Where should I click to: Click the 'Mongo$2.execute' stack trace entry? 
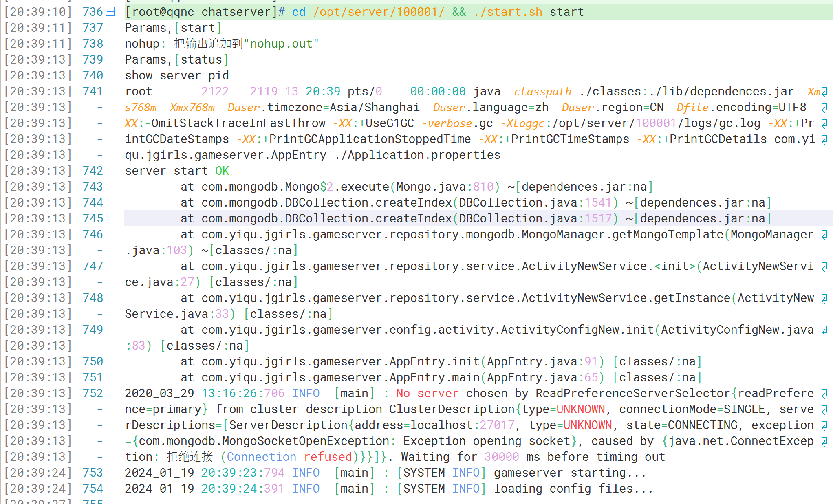click(x=337, y=187)
